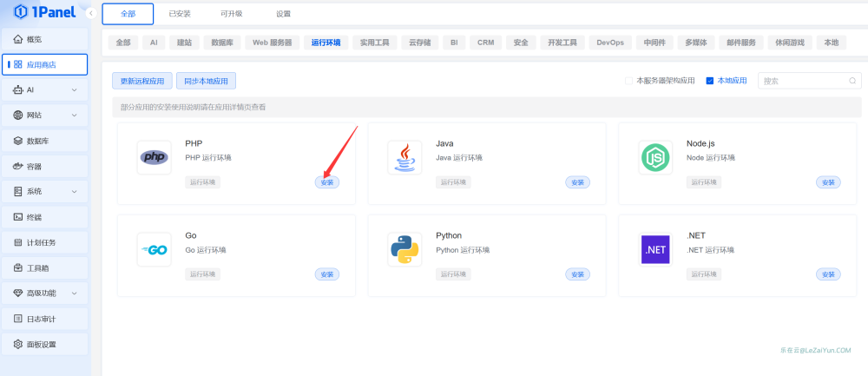
Task: Filter by the 数据库 category tag
Action: [x=222, y=43]
